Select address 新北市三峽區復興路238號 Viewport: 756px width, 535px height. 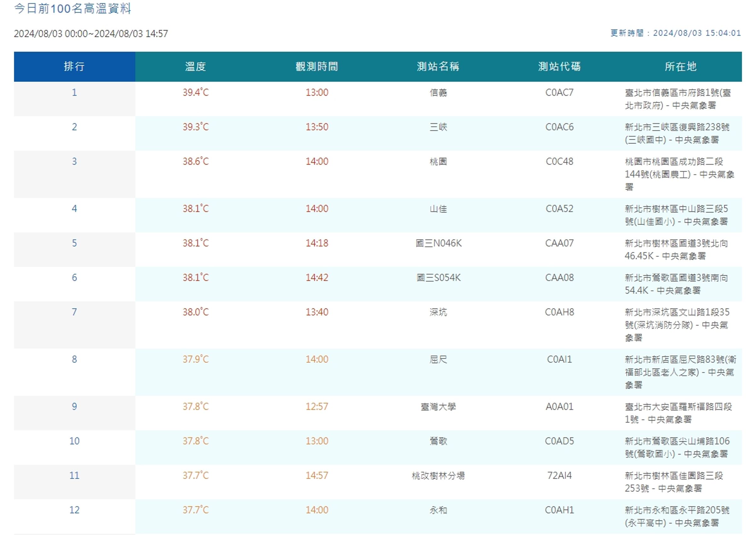pyautogui.click(x=677, y=127)
